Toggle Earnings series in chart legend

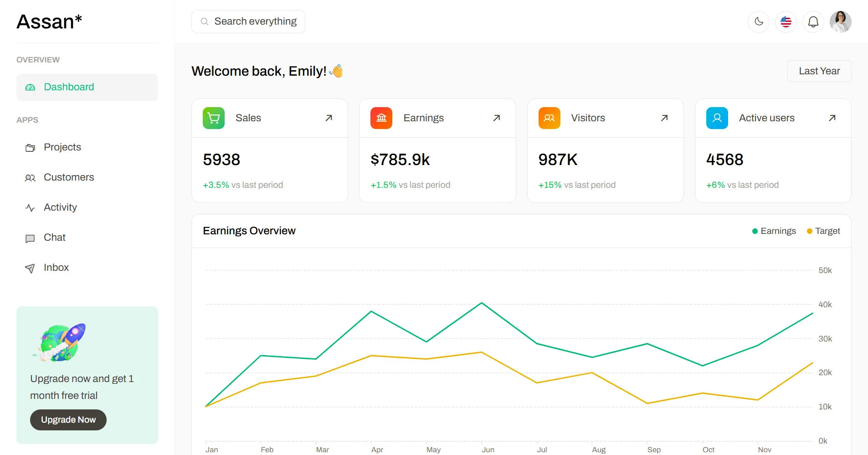click(774, 231)
